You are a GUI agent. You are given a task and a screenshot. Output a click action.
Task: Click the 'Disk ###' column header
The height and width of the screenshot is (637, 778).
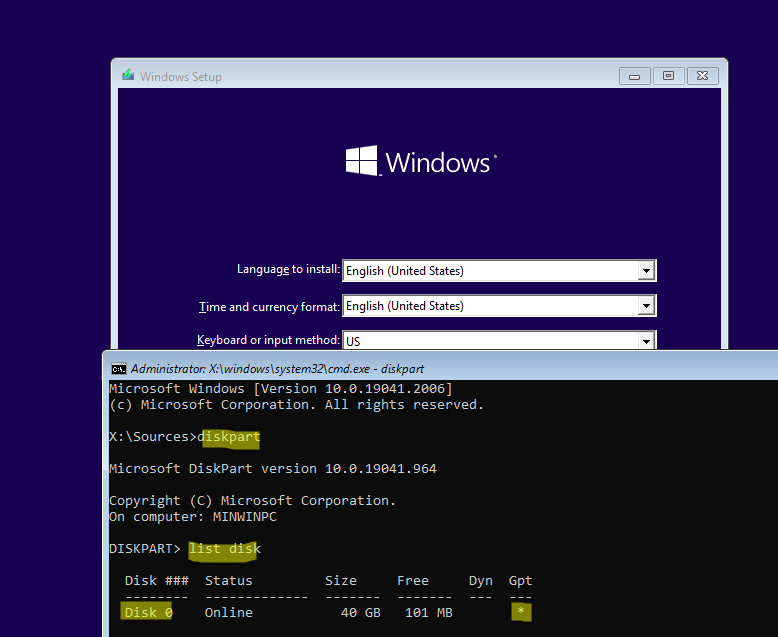[157, 581]
